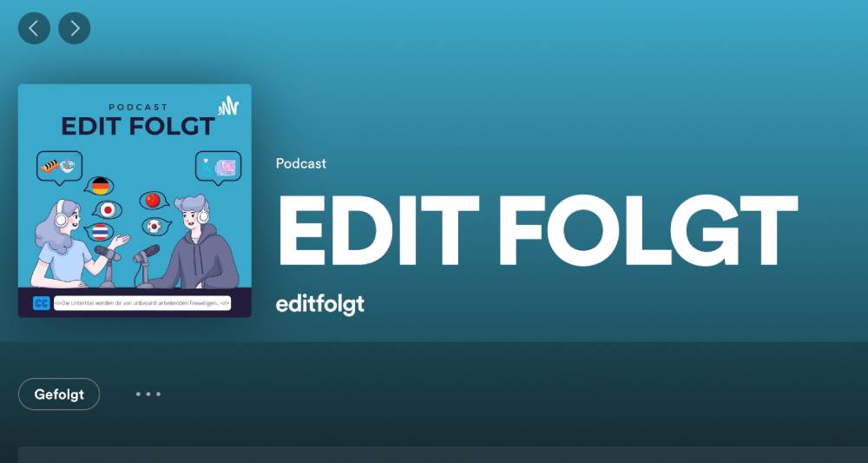Click the large EDIT FOLGT title
Screen dimensions: 868x463
pyautogui.click(x=536, y=230)
